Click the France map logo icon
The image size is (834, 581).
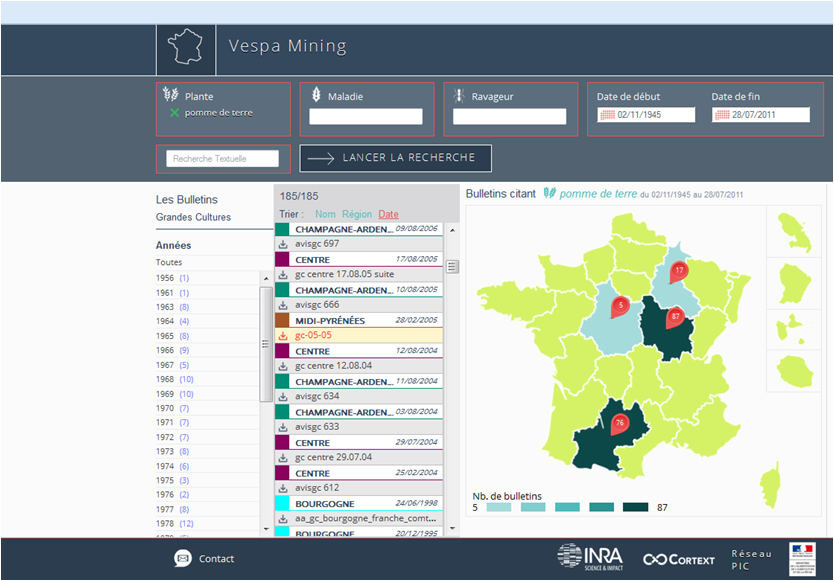tap(186, 47)
